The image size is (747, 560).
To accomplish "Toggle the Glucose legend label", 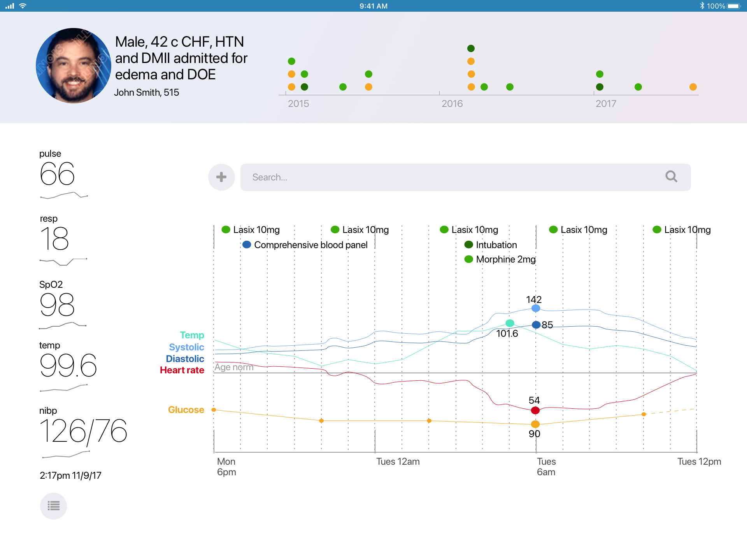I will click(x=186, y=410).
